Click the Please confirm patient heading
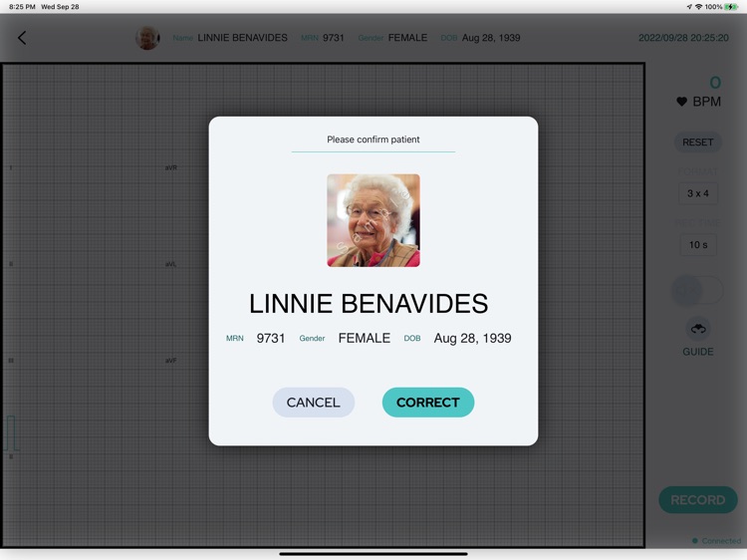The image size is (747, 560). coord(373,140)
